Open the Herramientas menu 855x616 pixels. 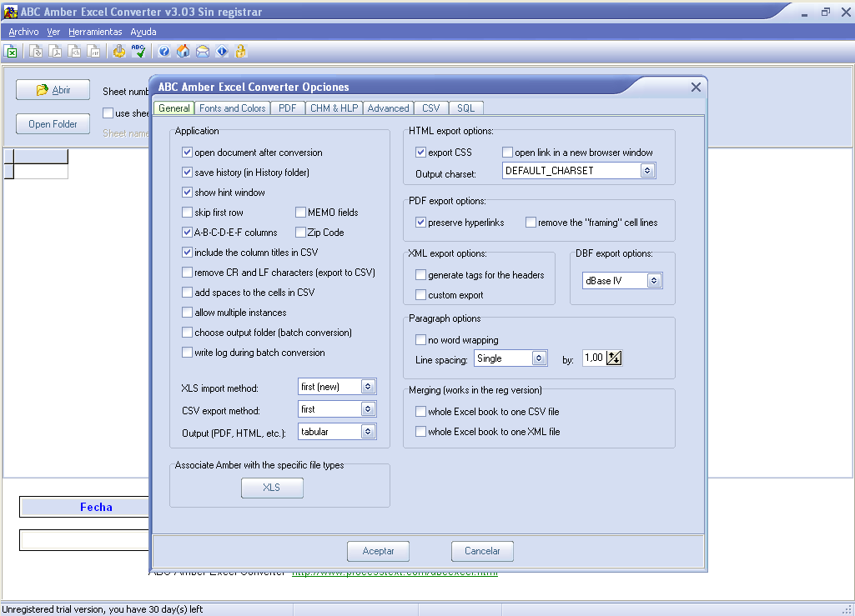coord(95,32)
